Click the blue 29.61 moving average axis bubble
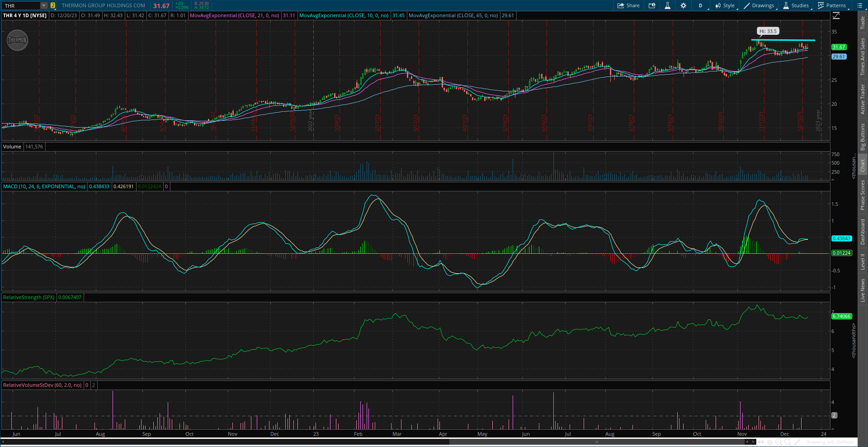Screen dimensions: 868x447 pos(839,57)
